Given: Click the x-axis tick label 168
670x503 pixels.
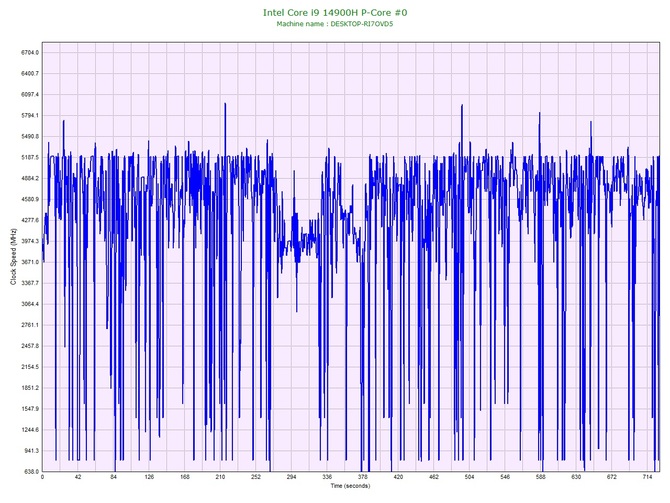Looking at the screenshot, I should pos(185,477).
